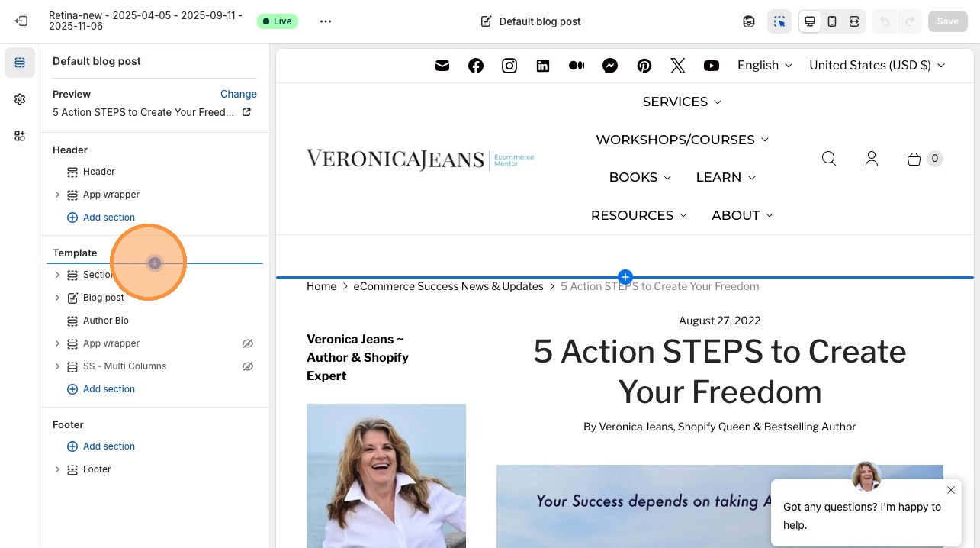Click the LinkedIn icon in preview
This screenshot has height=548, width=980.
click(x=543, y=66)
